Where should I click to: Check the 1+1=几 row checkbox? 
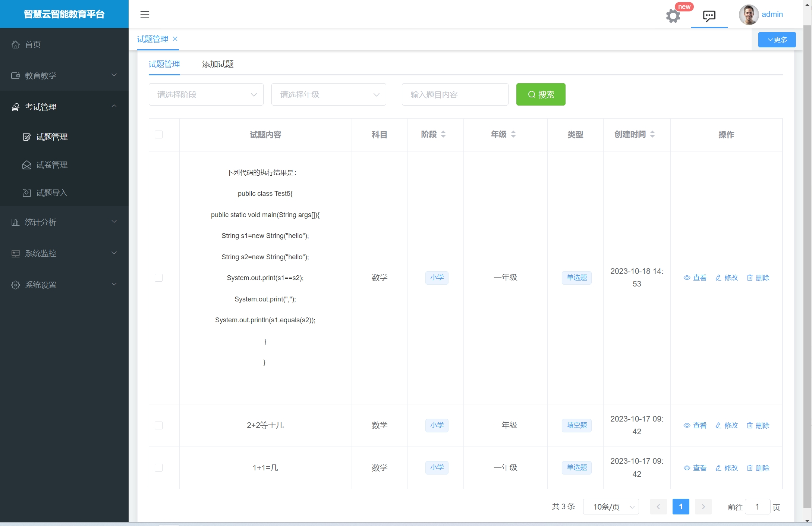coord(158,467)
